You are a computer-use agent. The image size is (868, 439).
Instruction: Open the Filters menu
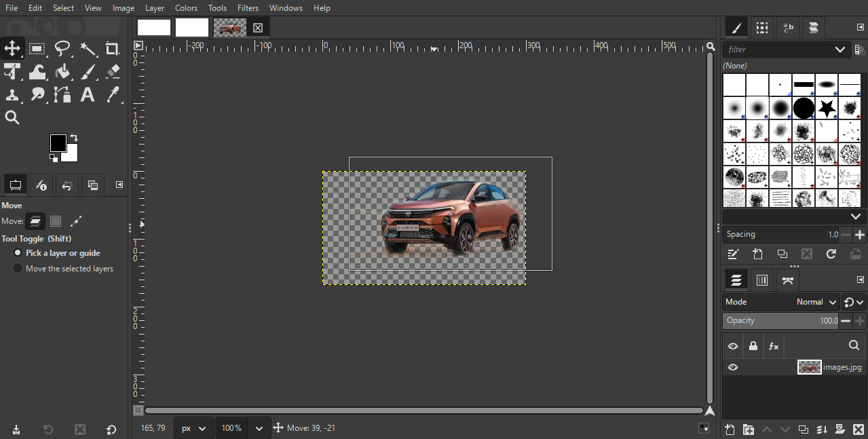[x=248, y=8]
